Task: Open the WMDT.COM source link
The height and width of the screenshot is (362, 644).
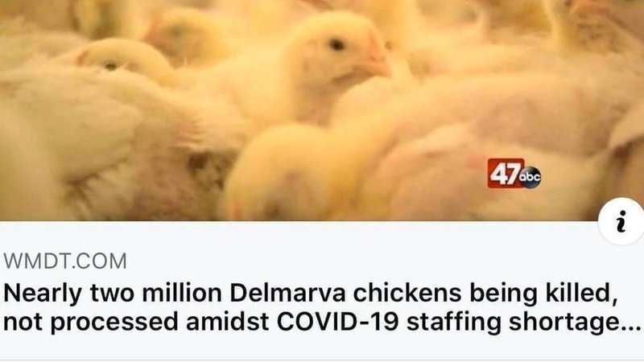Action: tap(65, 261)
